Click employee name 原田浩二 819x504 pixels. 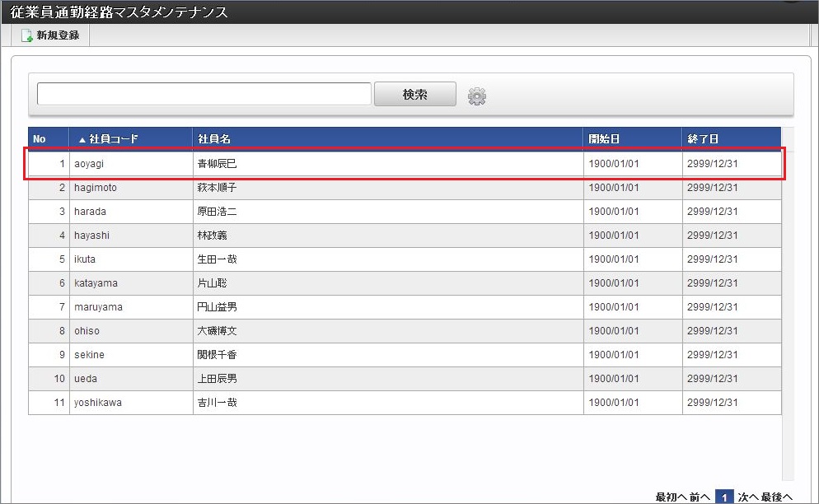click(217, 212)
